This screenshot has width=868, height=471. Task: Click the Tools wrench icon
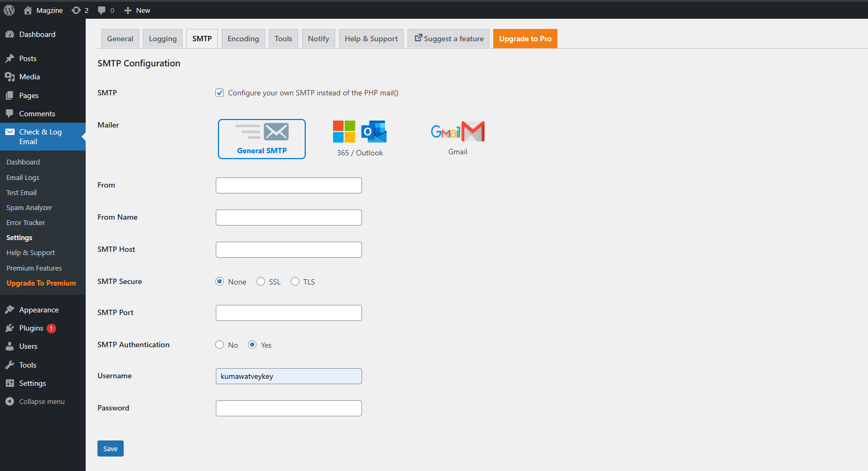[10, 365]
